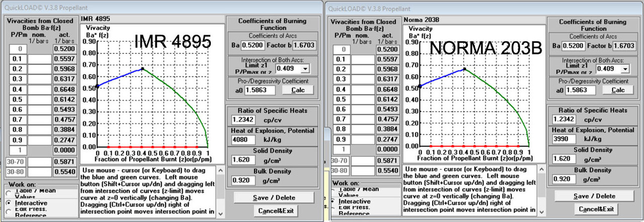This screenshot has height=222, width=644.
Task: Click the Factor b field in IMR 4895 window
Action: tap(303, 46)
